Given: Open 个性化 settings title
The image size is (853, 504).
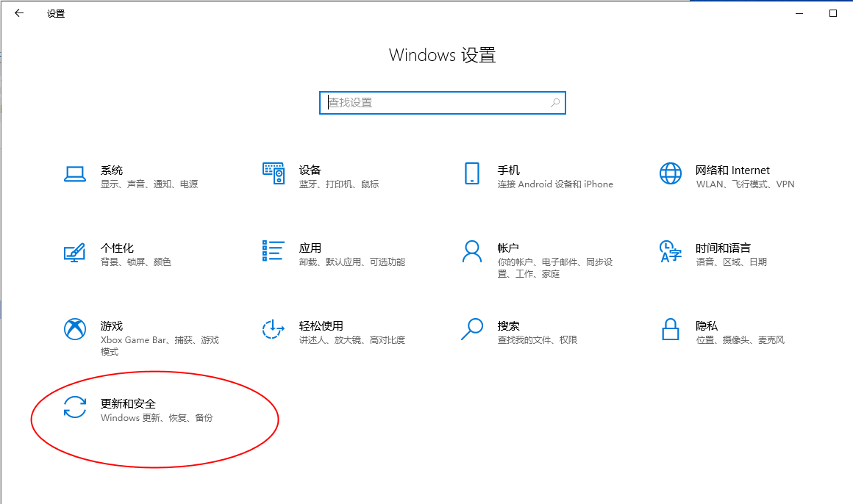Looking at the screenshot, I should [x=117, y=248].
